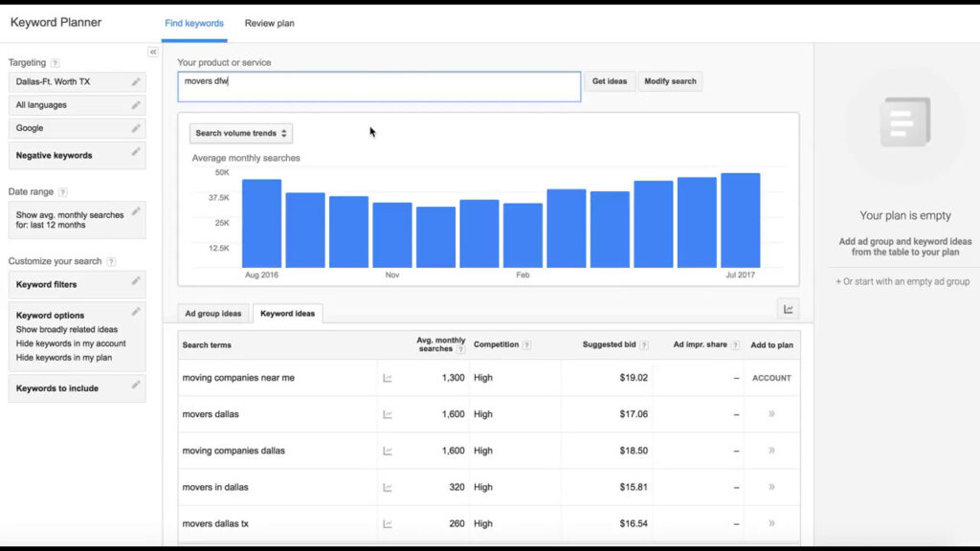Click keyword 'moving companies near me'
980x551 pixels.
(238, 378)
